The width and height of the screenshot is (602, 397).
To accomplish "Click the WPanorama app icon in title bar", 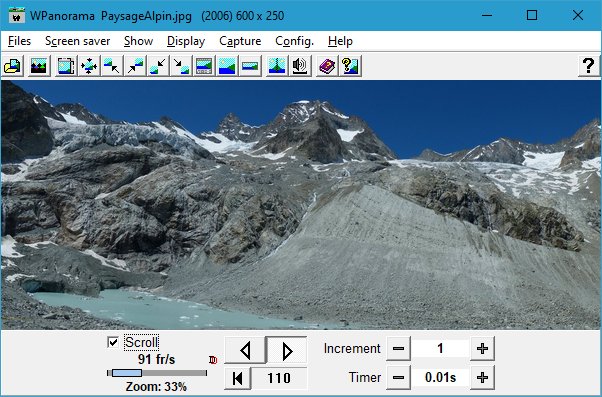I will (17, 15).
